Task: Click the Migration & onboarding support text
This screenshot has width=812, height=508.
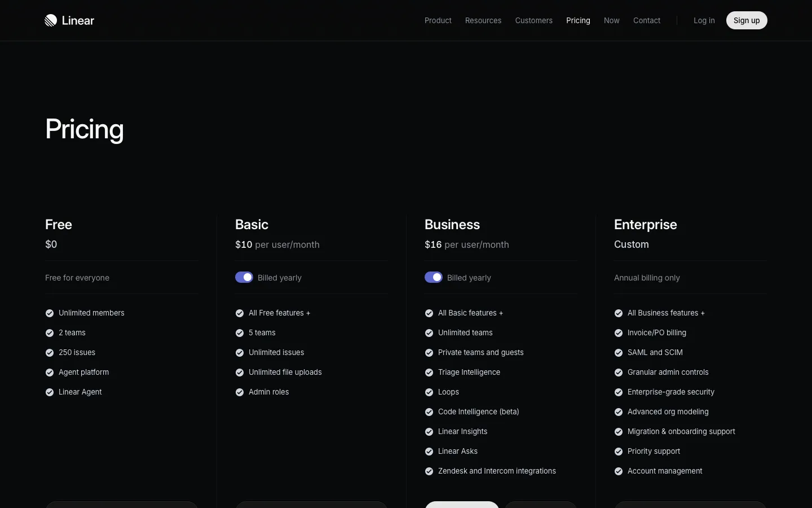Action: 681,432
